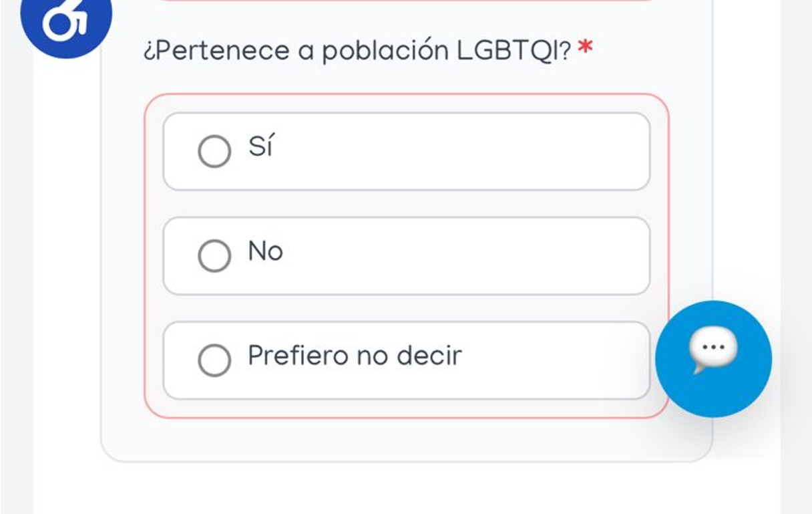Viewport: 812px width, 514px height.
Task: Click the previous field's red border at top
Action: tap(401, 1)
